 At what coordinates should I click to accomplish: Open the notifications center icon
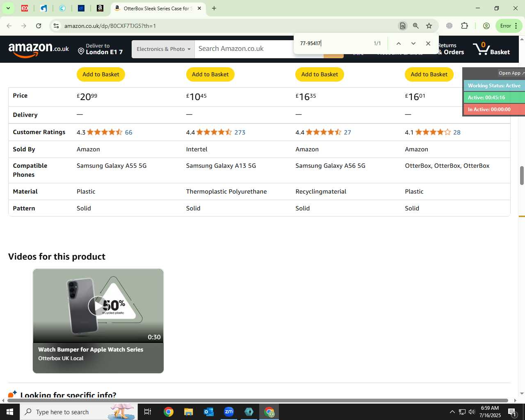pyautogui.click(x=512, y=412)
